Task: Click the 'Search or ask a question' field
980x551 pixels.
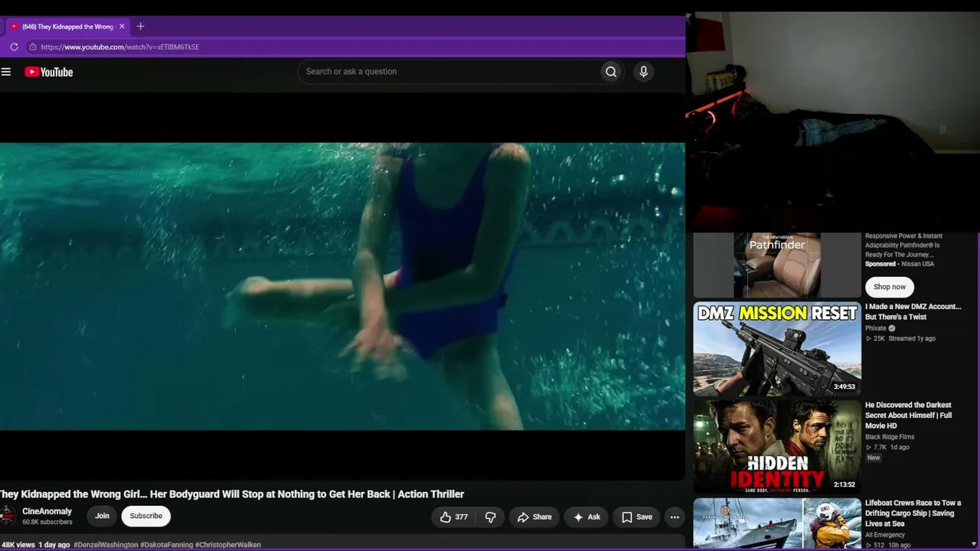Action: [449, 72]
